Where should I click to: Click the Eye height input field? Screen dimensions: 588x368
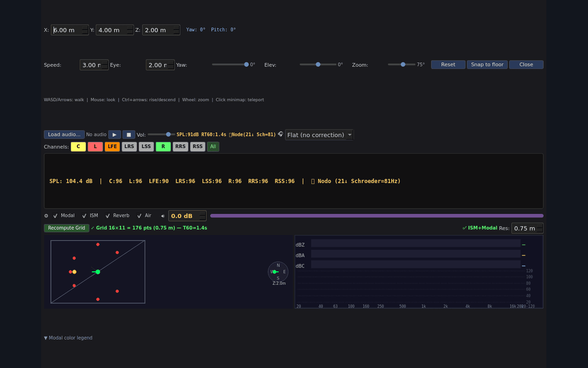[x=160, y=65]
